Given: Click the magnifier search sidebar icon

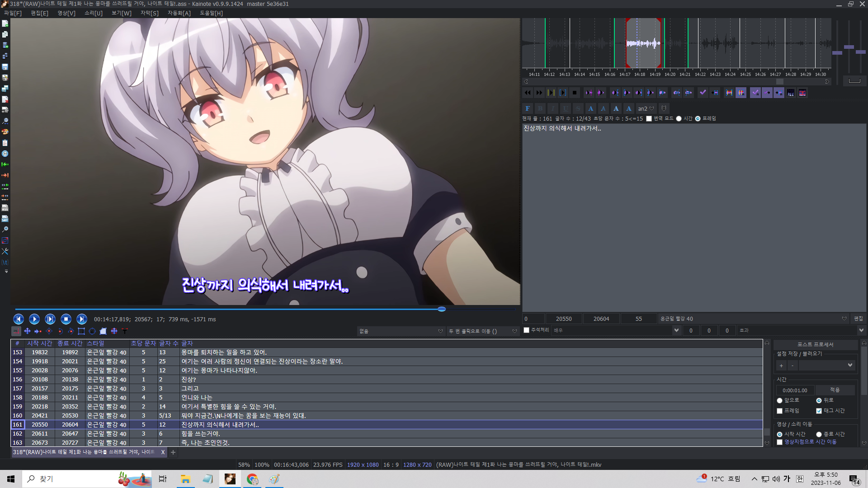Looking at the screenshot, I should tap(5, 121).
